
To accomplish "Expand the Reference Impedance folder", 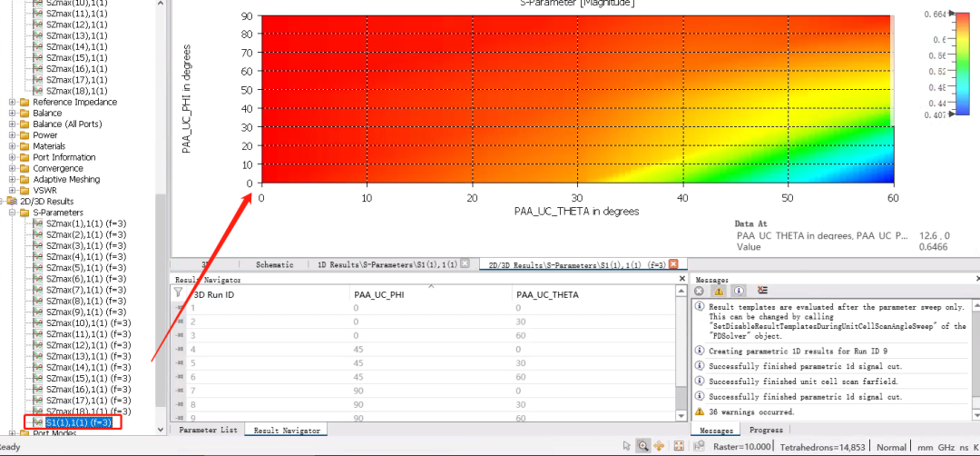I will pyautogui.click(x=12, y=102).
